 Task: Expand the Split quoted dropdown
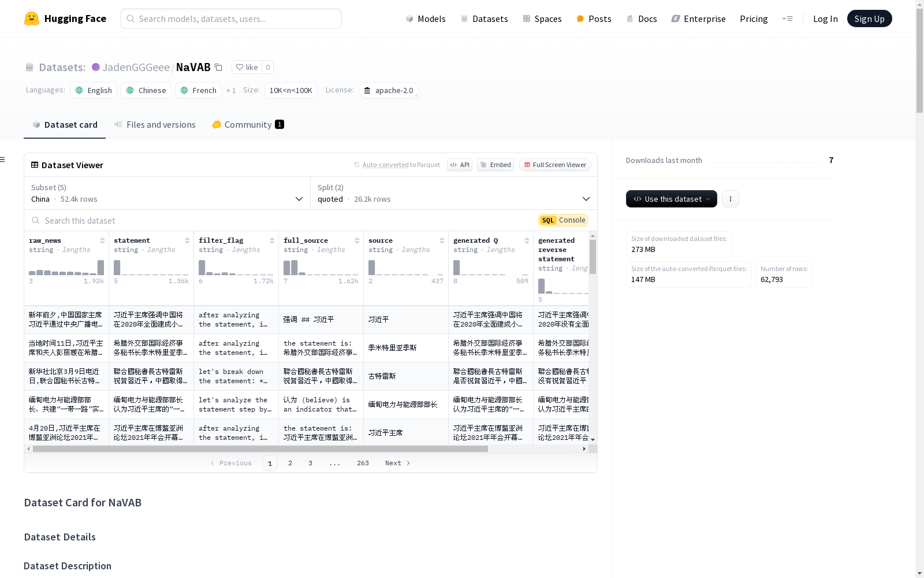[x=454, y=193]
